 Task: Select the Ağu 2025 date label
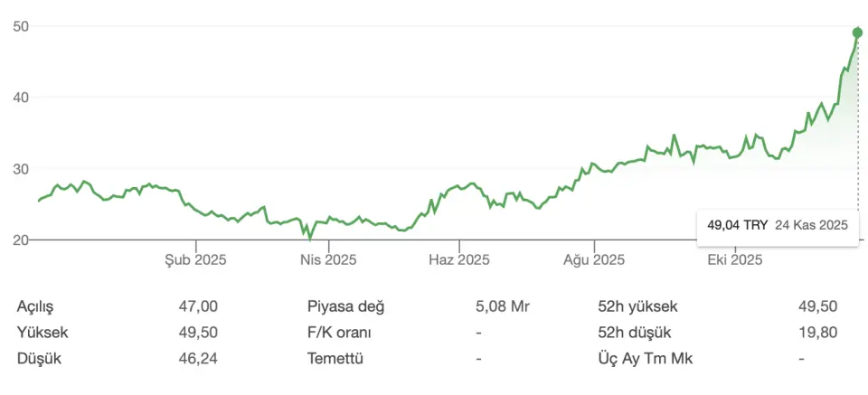pos(594,260)
